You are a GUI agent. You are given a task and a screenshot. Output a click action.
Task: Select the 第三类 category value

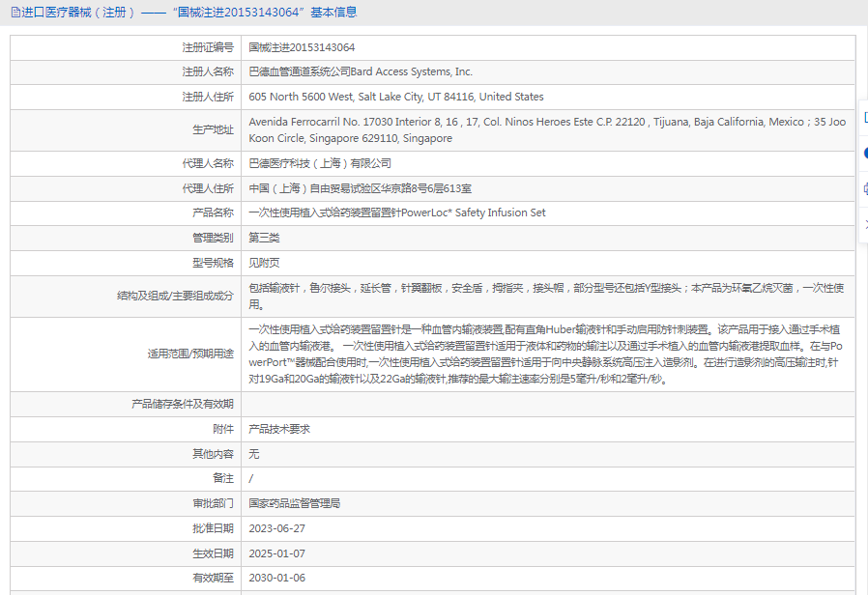(264, 238)
